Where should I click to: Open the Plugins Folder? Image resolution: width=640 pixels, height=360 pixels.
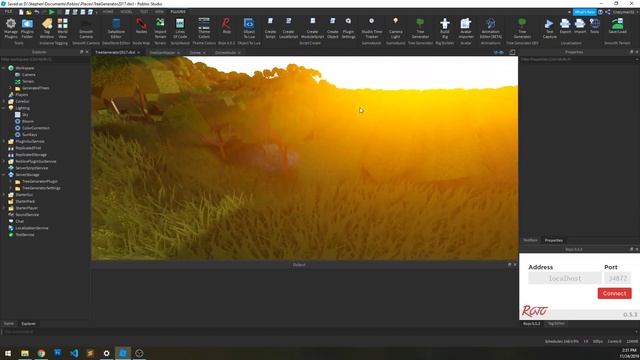[x=27, y=28]
